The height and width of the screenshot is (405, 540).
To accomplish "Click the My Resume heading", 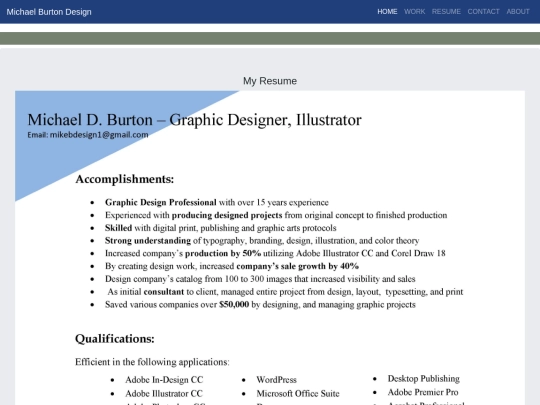I will click(x=270, y=81).
